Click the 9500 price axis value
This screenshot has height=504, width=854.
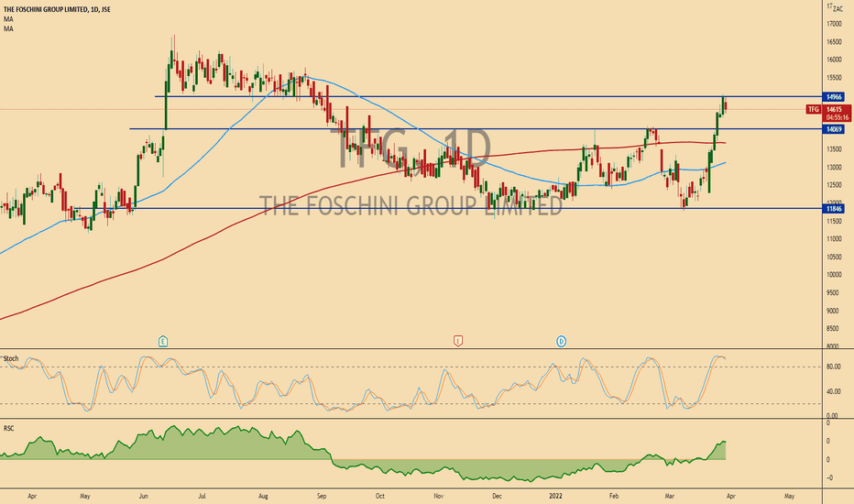(x=833, y=292)
